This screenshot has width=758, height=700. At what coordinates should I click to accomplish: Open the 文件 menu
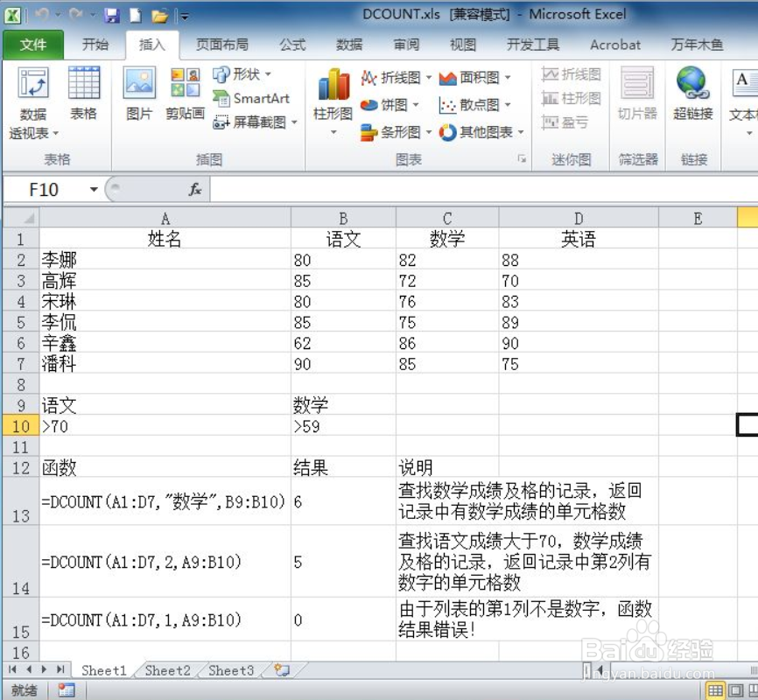[x=33, y=45]
